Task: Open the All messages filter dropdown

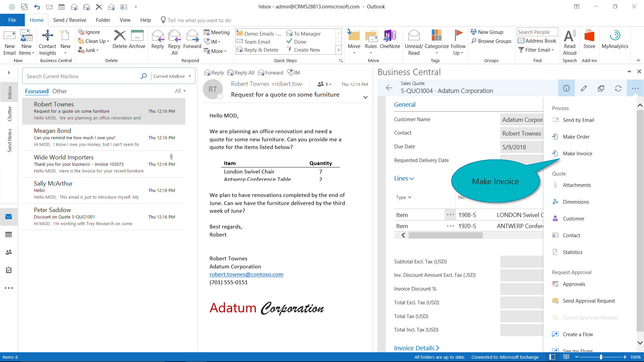Action: point(180,91)
